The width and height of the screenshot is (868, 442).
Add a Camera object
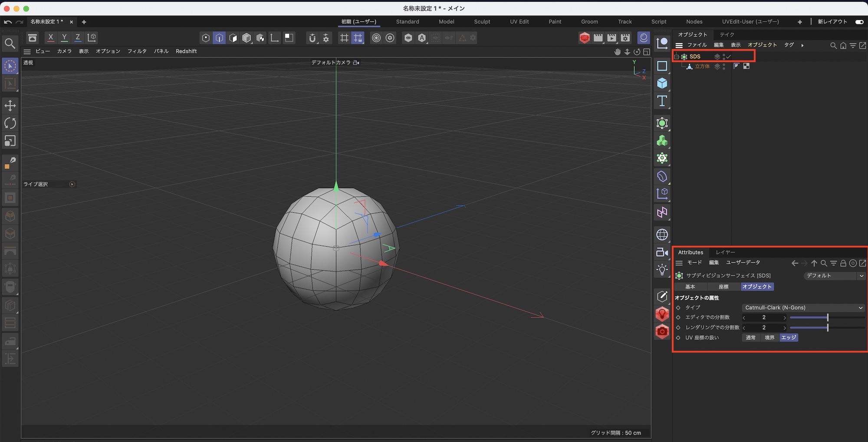(x=662, y=252)
